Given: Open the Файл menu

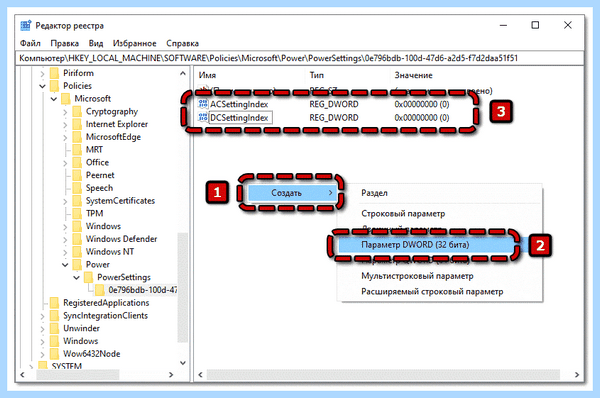Looking at the screenshot, I should 30,43.
